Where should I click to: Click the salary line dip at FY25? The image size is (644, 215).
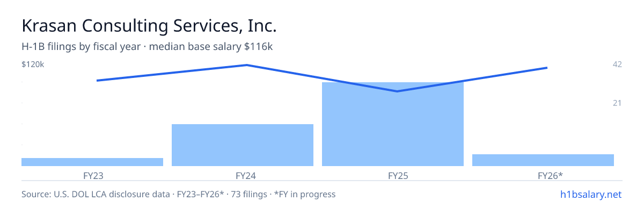397,91
